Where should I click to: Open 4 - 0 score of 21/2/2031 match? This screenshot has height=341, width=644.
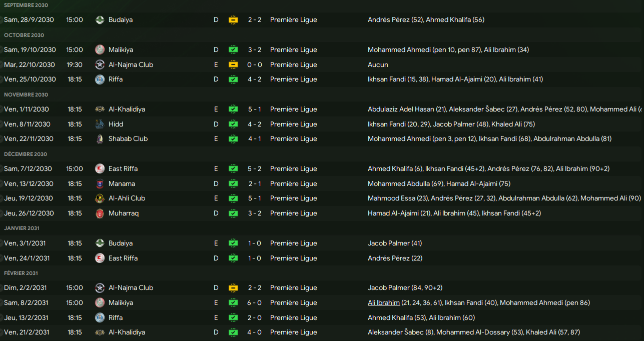(255, 332)
